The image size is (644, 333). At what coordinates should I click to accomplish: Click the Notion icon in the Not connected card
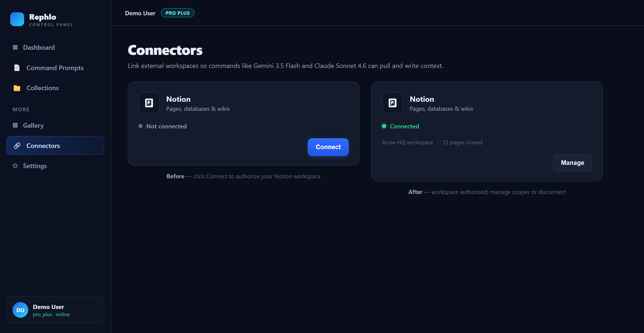click(x=149, y=103)
